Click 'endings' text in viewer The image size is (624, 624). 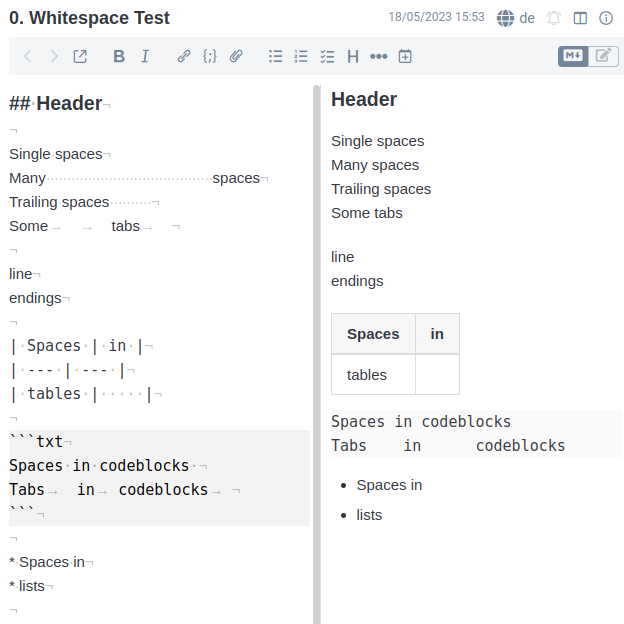click(357, 281)
